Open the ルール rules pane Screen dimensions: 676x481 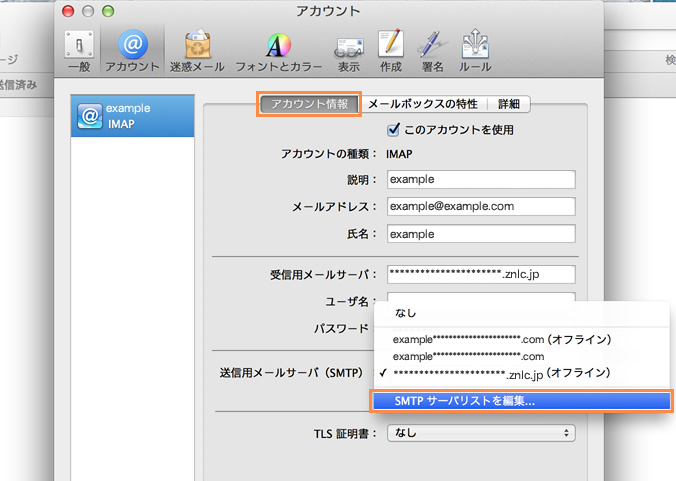(475, 51)
